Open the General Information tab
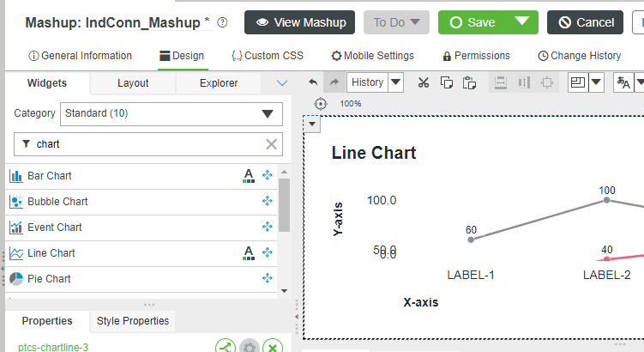Viewport: 644px width, 352px height. (80, 56)
